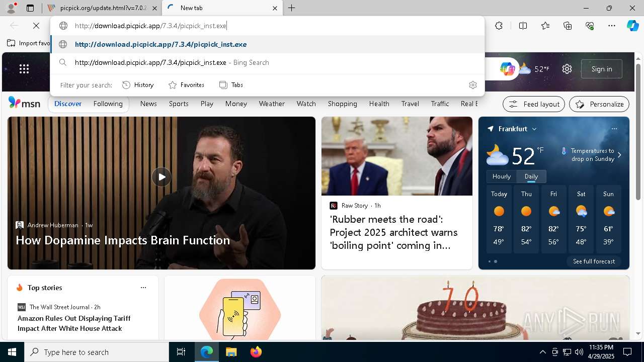Open the Play category
The height and width of the screenshot is (362, 644).
pyautogui.click(x=207, y=104)
